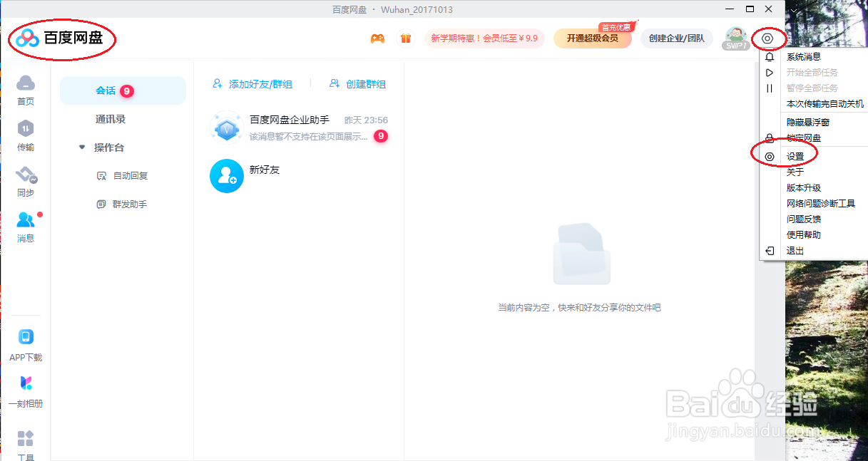Open 自动回复 under 操作台
This screenshot has height=461, width=868.
click(131, 176)
